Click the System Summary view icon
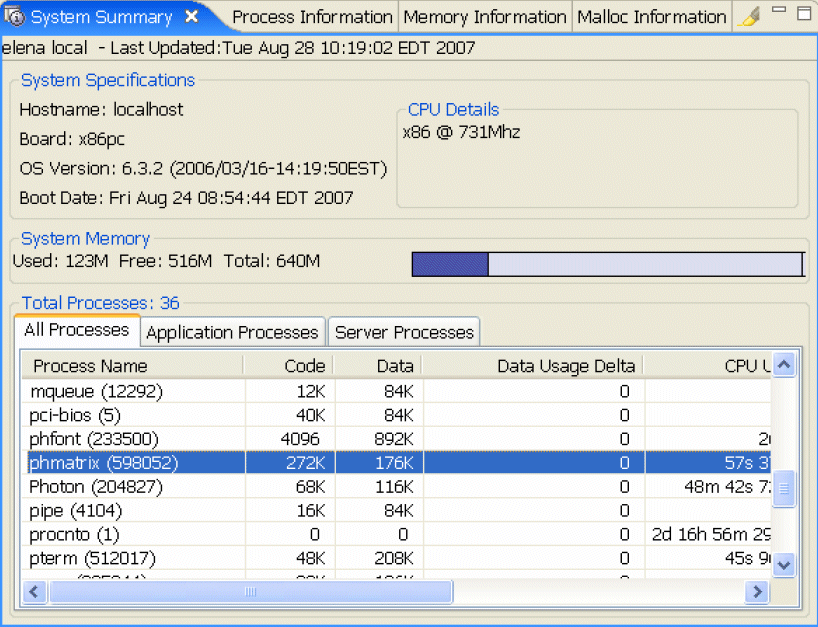The height and width of the screenshot is (627, 818). (x=15, y=16)
